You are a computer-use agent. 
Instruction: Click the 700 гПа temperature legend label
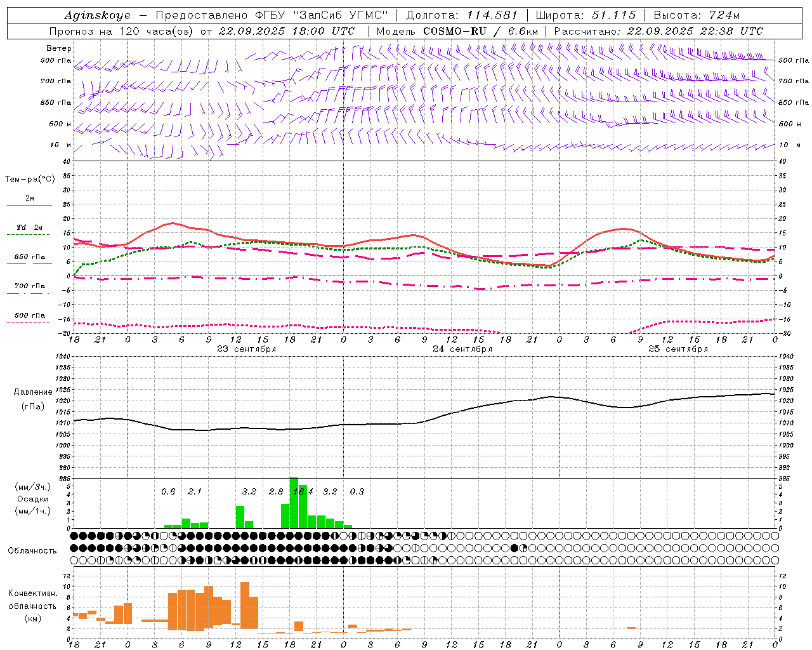[x=29, y=286]
